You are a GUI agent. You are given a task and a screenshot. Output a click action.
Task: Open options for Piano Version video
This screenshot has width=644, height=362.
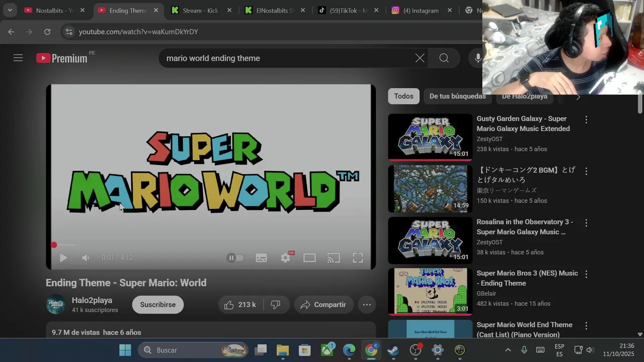click(x=586, y=326)
